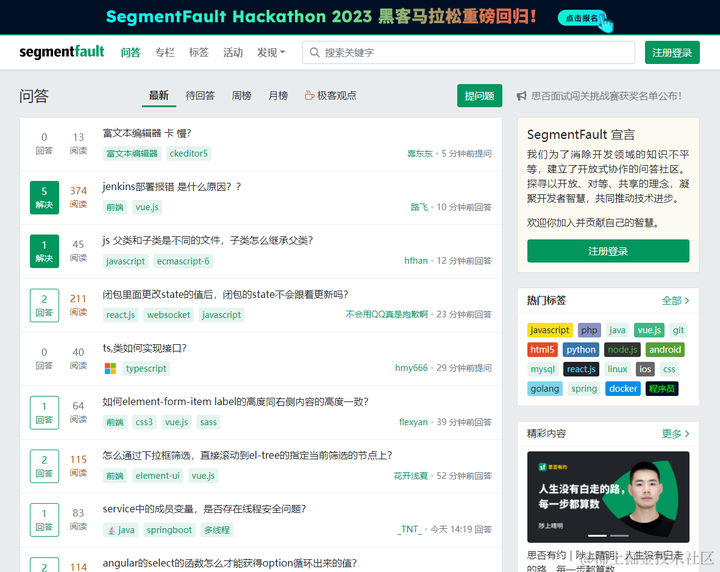Viewport: 720px width, 572px height.
Task: Click the 5 解决 answer badge
Action: tap(44, 197)
